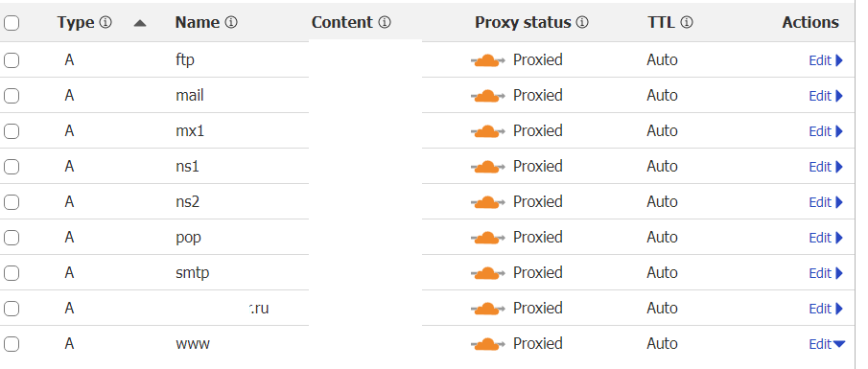
Task: Click the Proxy status column header
Action: click(523, 23)
